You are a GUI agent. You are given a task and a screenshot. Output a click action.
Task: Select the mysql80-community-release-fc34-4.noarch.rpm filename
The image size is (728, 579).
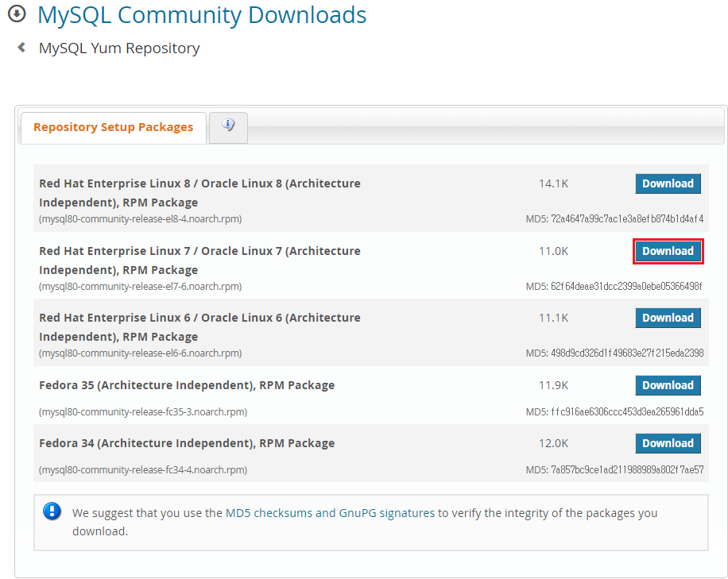coord(143,470)
